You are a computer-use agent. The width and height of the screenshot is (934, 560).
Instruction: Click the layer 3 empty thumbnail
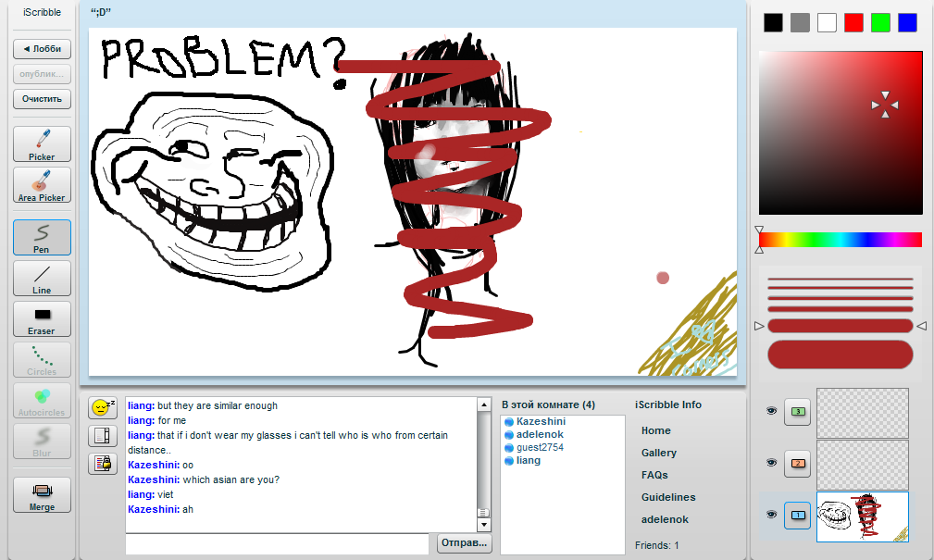863,413
